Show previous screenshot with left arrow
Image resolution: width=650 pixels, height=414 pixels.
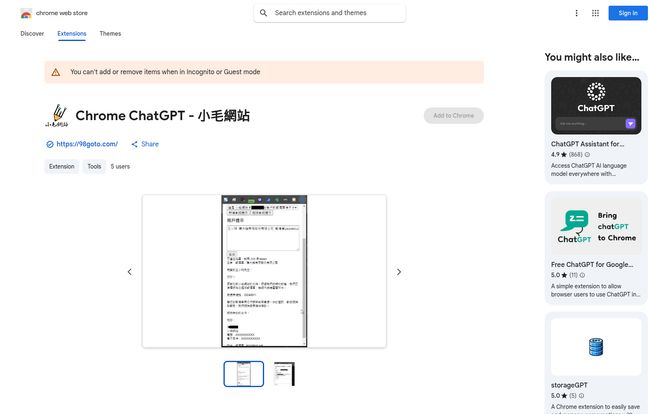point(130,272)
